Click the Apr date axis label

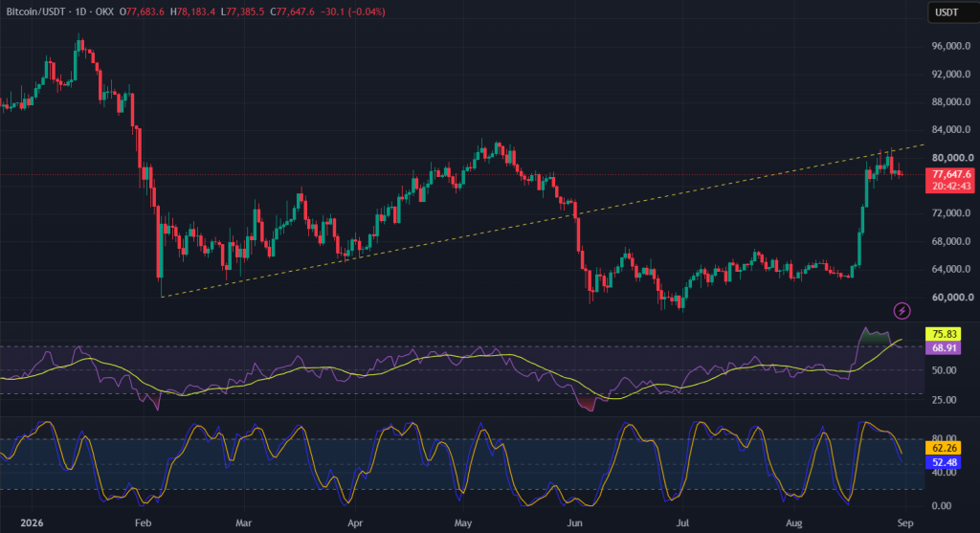click(x=355, y=523)
